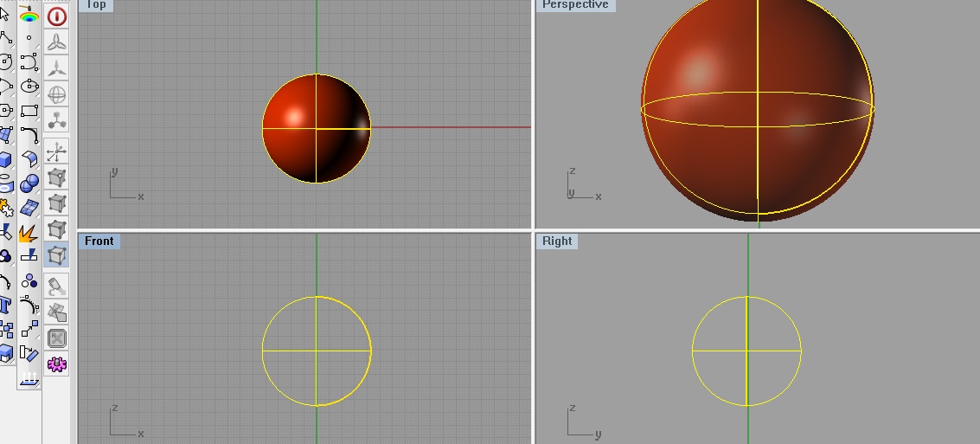Select the arrow pointer tool
This screenshot has height=444, width=980.
click(4, 14)
